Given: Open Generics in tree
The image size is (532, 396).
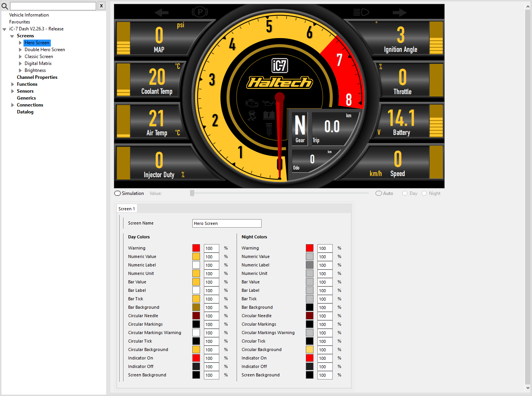Looking at the screenshot, I should [26, 98].
